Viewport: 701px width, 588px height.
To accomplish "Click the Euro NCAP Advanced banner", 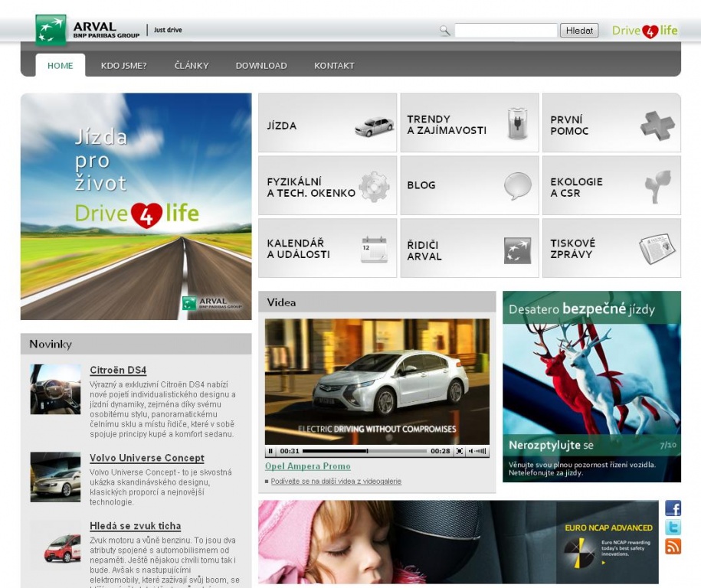I will 458,541.
